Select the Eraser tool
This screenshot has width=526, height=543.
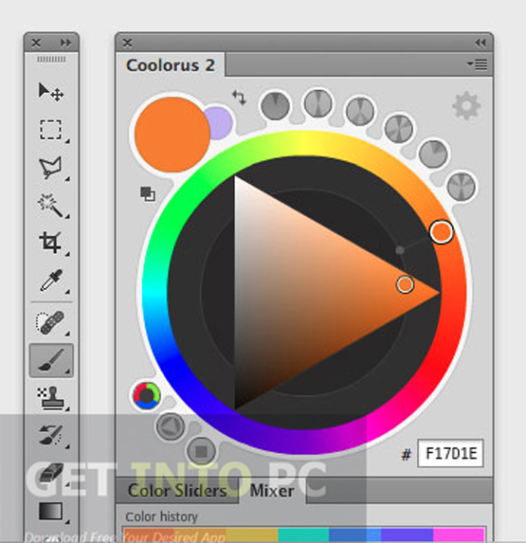point(51,473)
